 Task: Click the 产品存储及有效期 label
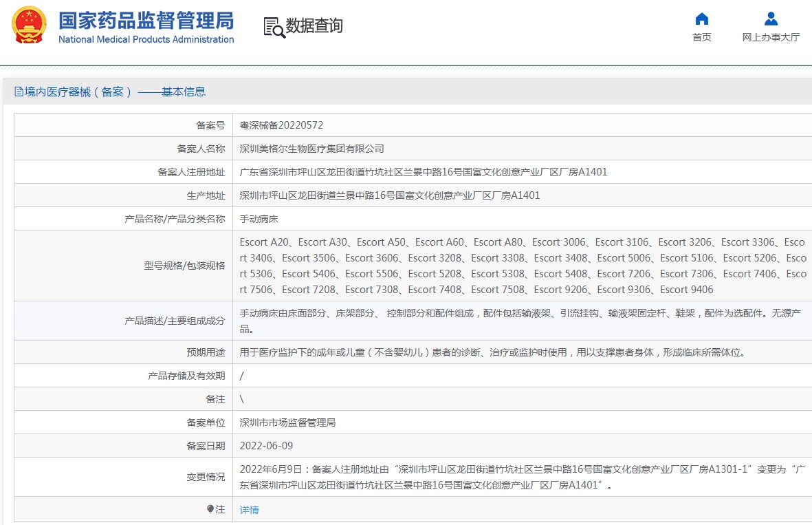(x=186, y=376)
